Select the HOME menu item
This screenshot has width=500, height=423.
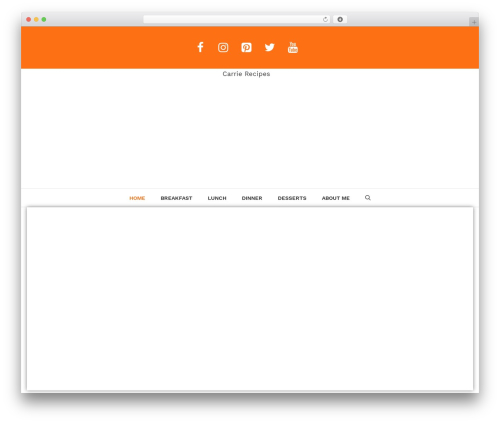coord(137,198)
